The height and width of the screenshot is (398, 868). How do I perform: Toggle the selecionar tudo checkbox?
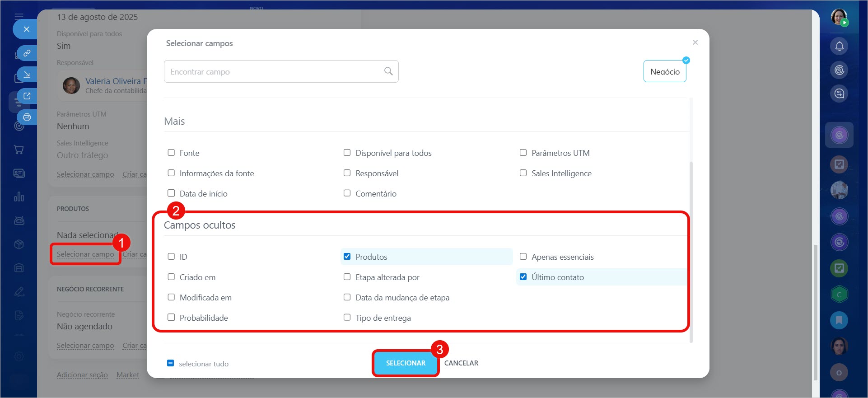pyautogui.click(x=171, y=363)
